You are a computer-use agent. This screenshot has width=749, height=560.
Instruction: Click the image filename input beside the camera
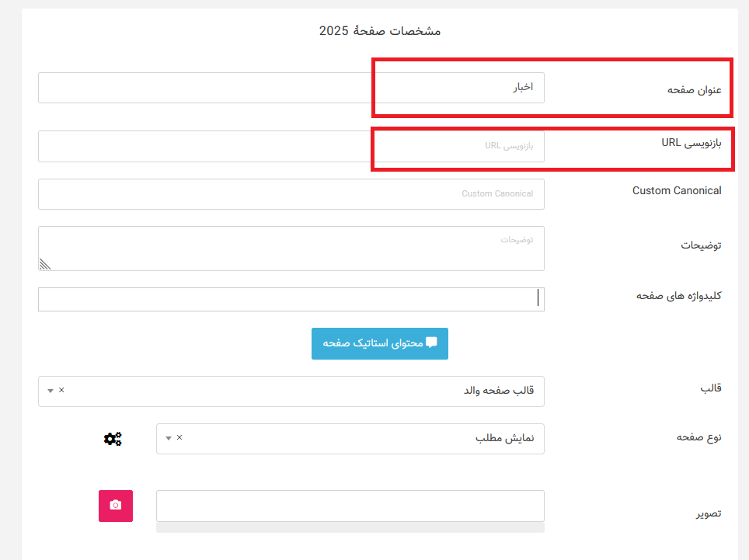[350, 506]
